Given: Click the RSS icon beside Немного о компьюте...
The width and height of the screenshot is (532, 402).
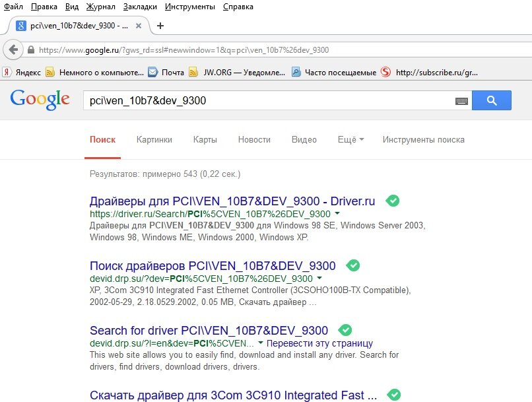Looking at the screenshot, I should [50, 72].
